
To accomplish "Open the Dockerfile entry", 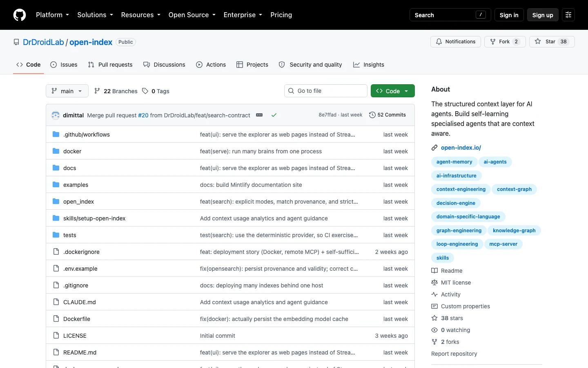I will (77, 319).
